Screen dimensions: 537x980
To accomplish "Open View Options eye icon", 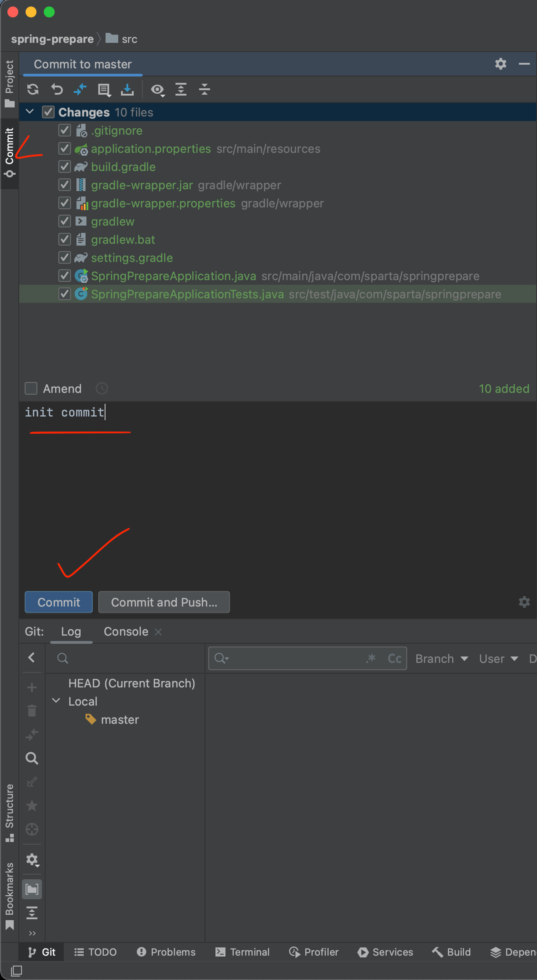I will [157, 90].
